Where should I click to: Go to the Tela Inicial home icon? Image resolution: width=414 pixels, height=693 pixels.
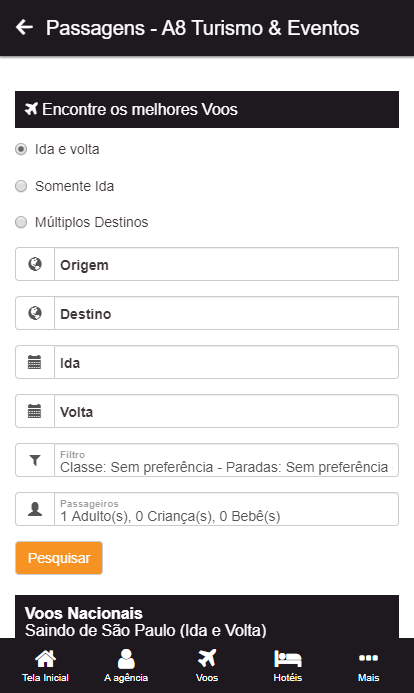tap(46, 659)
